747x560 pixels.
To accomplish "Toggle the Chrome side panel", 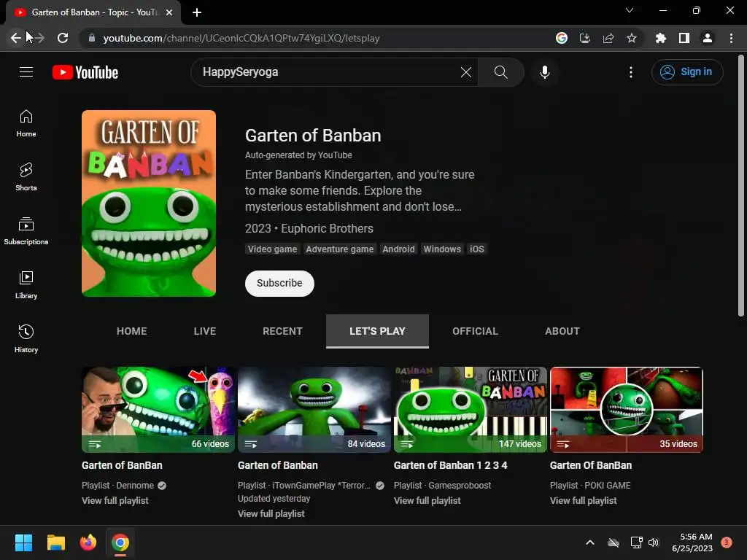I will coord(684,38).
